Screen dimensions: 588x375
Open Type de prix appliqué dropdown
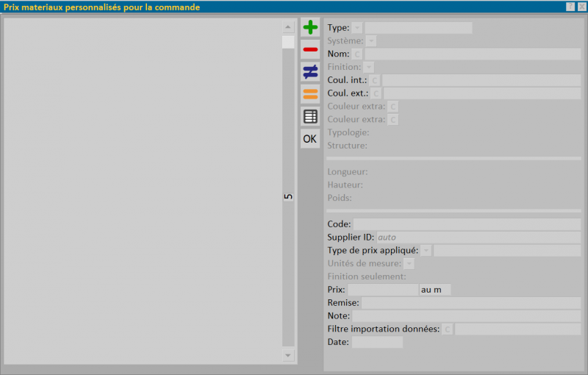426,251
